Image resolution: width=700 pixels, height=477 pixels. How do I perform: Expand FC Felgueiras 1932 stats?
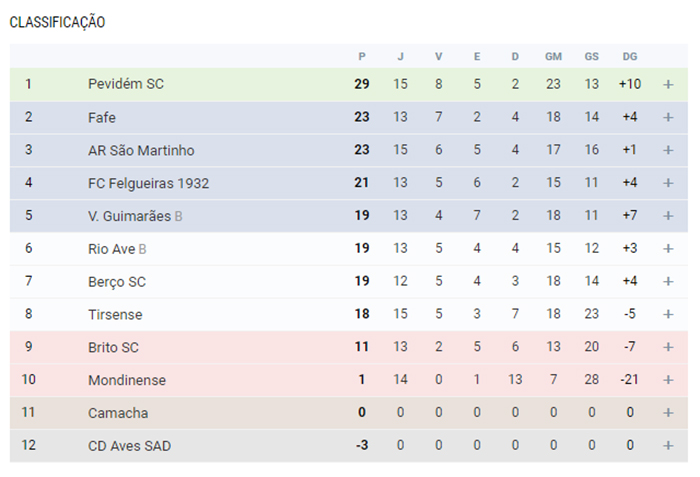(x=668, y=183)
